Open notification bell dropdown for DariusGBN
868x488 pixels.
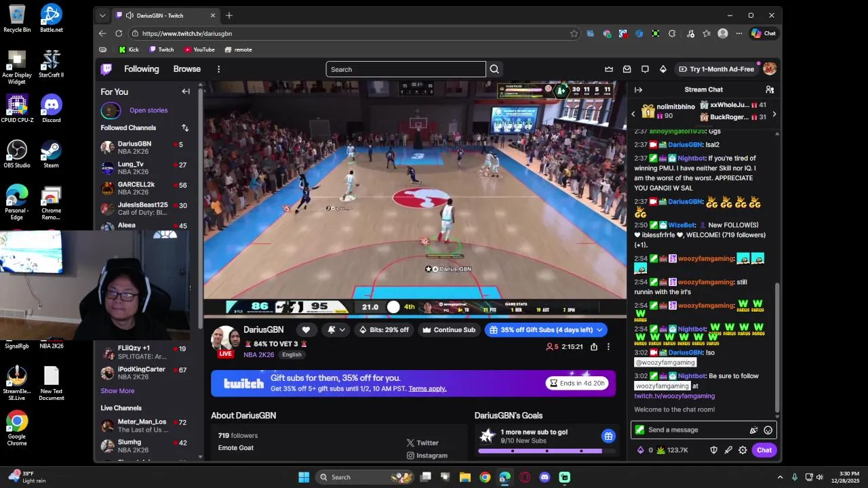(336, 330)
